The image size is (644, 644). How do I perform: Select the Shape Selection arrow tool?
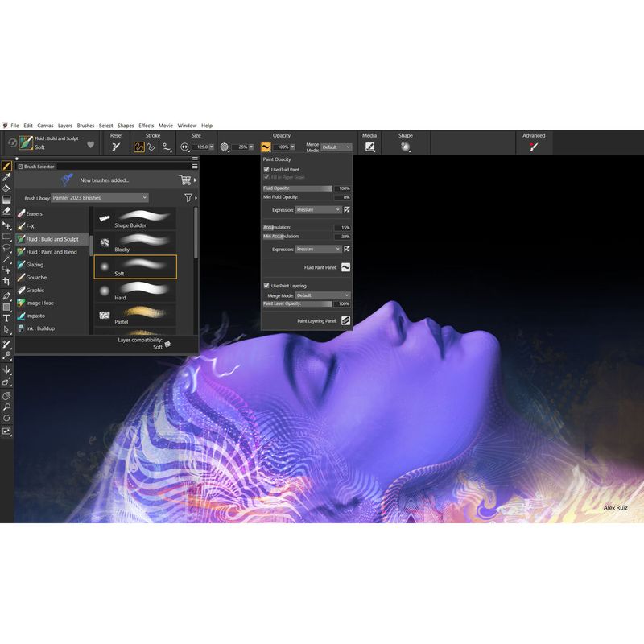6,329
